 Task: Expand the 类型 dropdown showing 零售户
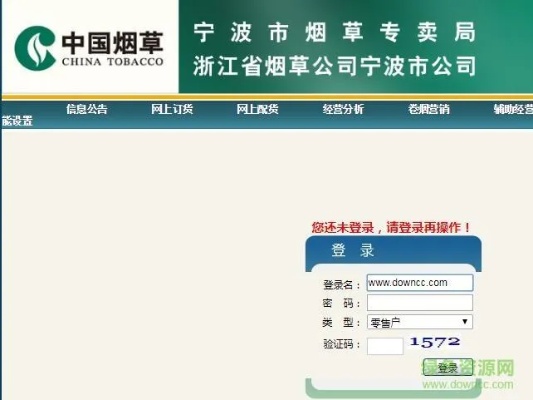(x=420, y=322)
